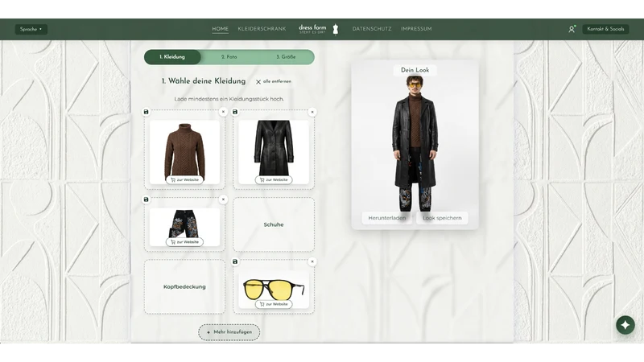Remove the black leather coat with its X icon
The image size is (644, 362).
click(312, 112)
